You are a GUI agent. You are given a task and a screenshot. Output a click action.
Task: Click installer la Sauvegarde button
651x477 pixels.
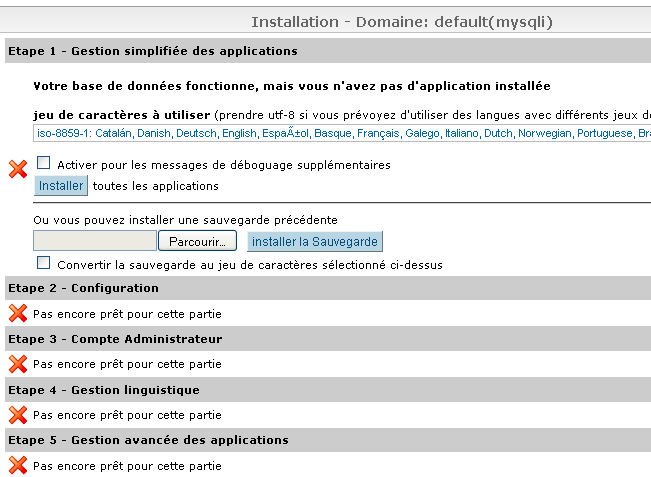315,241
